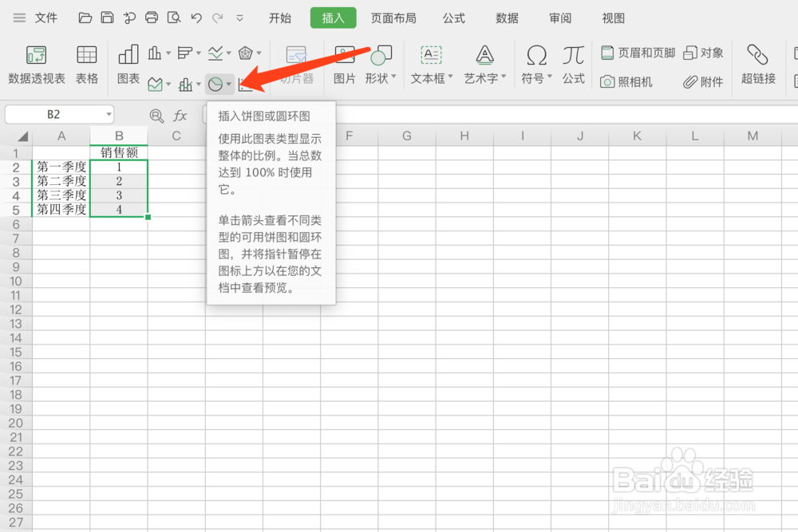Click the zoom magnifier icon beside fx
This screenshot has height=532, width=798.
(x=156, y=116)
